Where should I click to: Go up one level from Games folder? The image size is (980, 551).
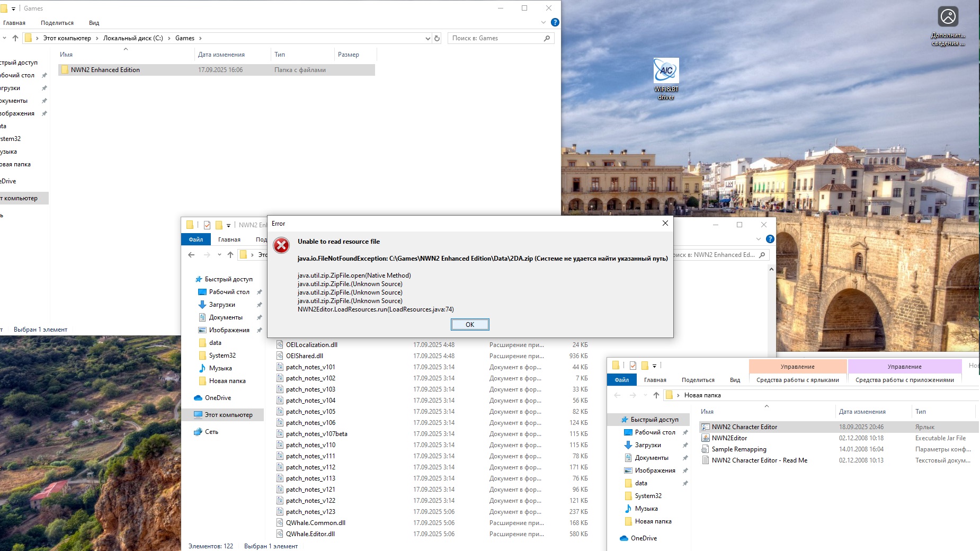point(15,38)
